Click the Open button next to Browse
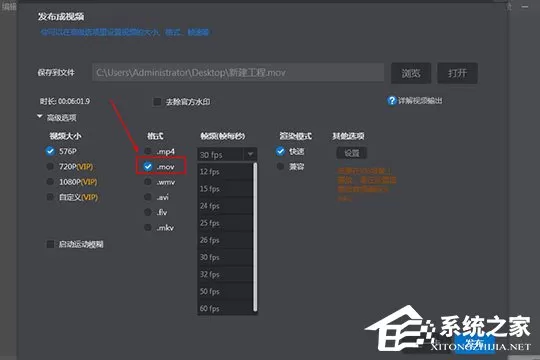This screenshot has height=360, width=540. [457, 73]
